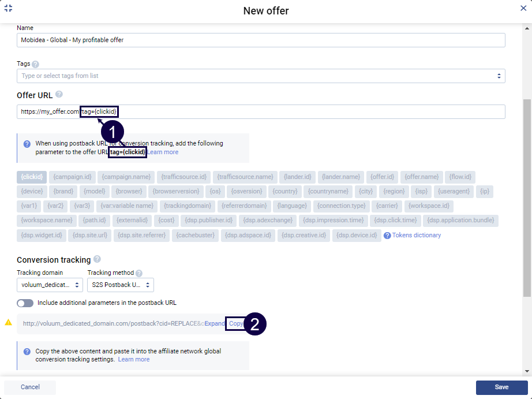Select the {clickid} token chip
This screenshot has width=532, height=399.
pos(32,177)
